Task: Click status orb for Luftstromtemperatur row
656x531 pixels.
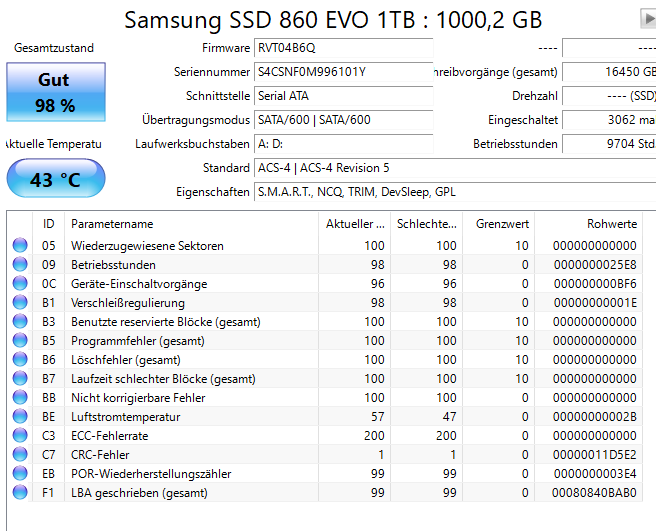Action: click(x=20, y=416)
